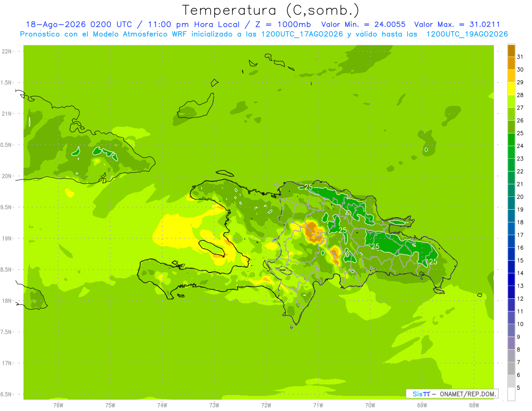
Task: Click the yellow swatch between 28 and 29
Action: point(511,89)
